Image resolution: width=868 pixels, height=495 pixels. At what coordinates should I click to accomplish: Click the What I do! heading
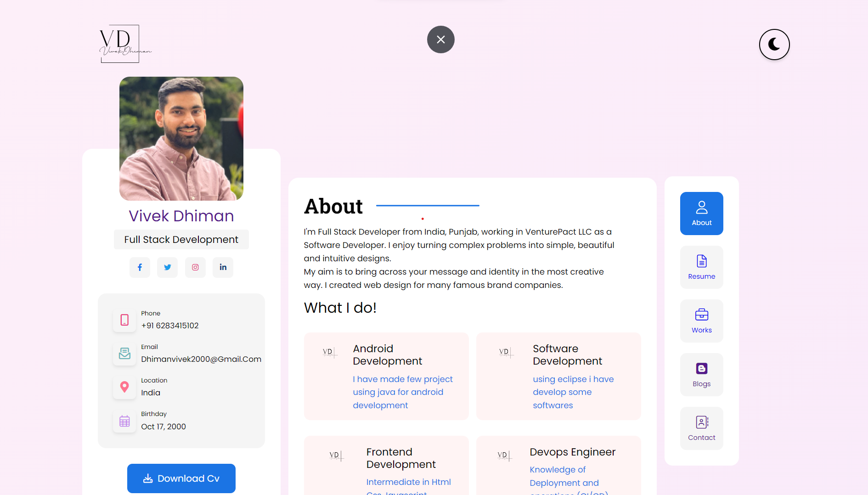(x=340, y=308)
